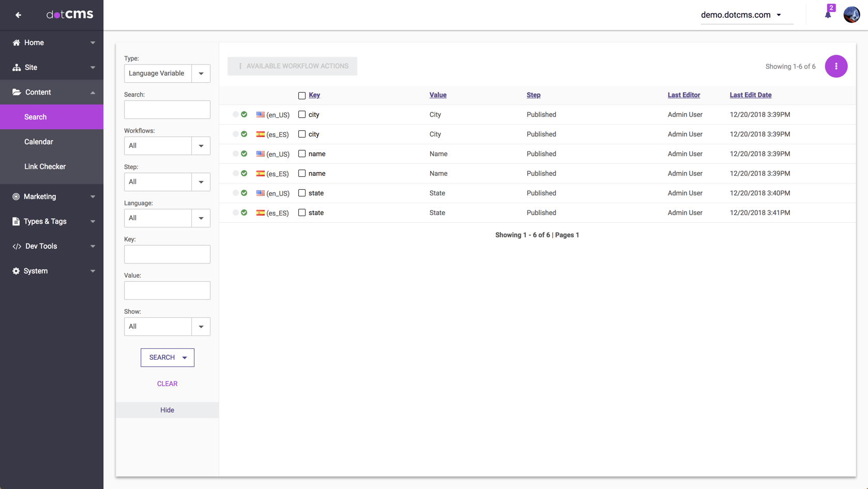Open the demo.dotcms.com site selector
The image size is (868, 489).
[x=741, y=15]
